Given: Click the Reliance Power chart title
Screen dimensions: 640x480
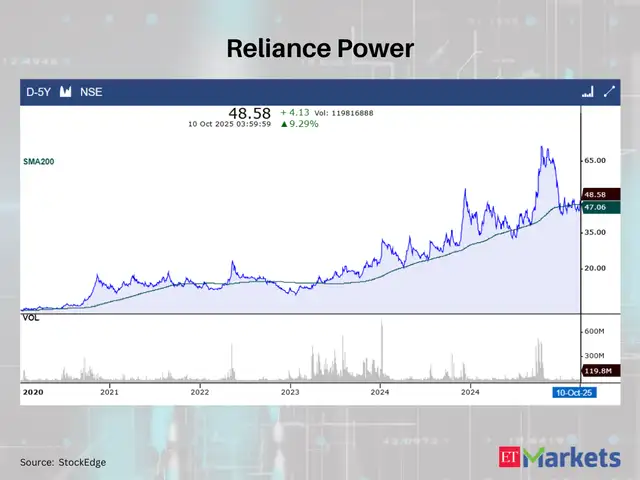Looking at the screenshot, I should click(319, 48).
